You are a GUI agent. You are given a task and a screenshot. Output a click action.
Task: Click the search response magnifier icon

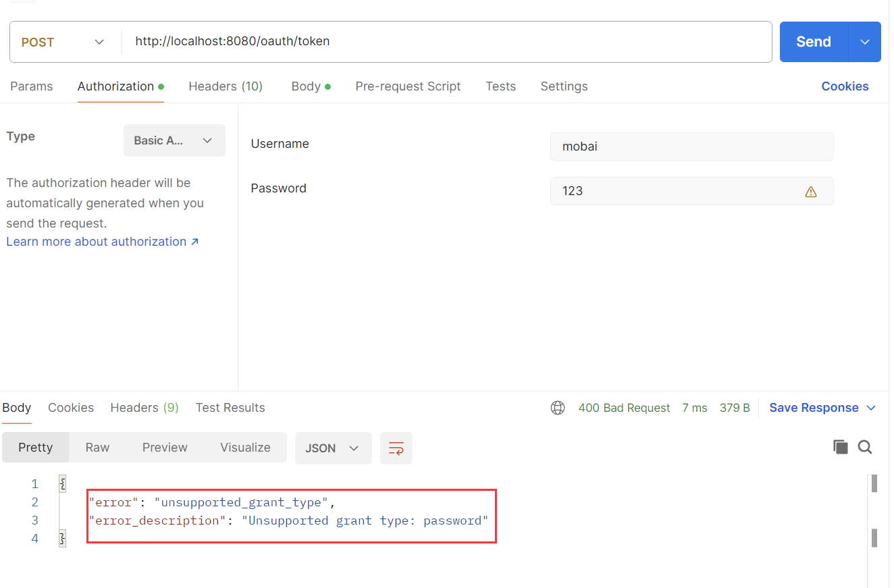coord(865,447)
